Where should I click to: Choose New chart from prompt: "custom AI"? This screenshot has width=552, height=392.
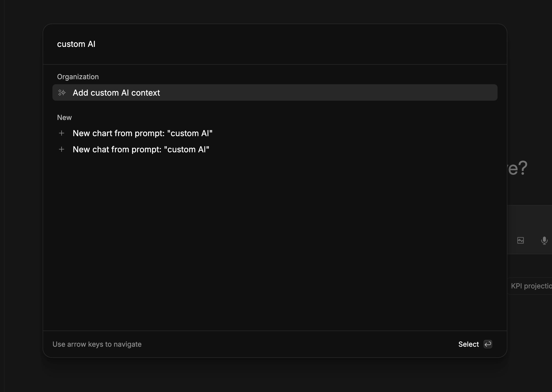pyautogui.click(x=275, y=133)
